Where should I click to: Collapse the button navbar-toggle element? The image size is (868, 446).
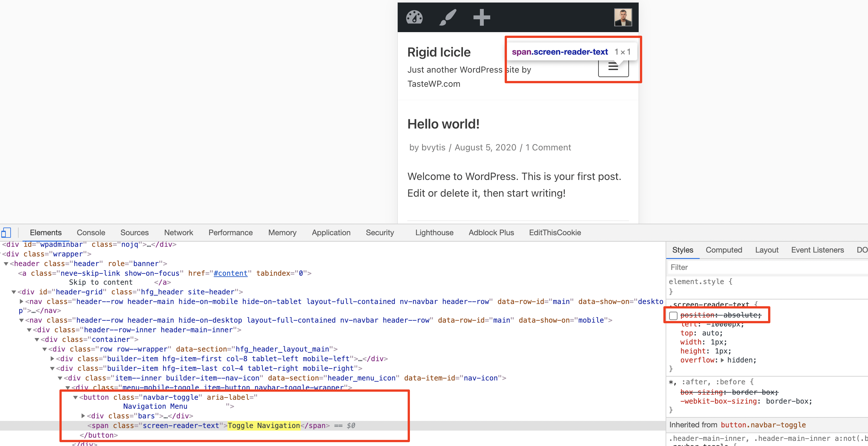[x=76, y=397]
